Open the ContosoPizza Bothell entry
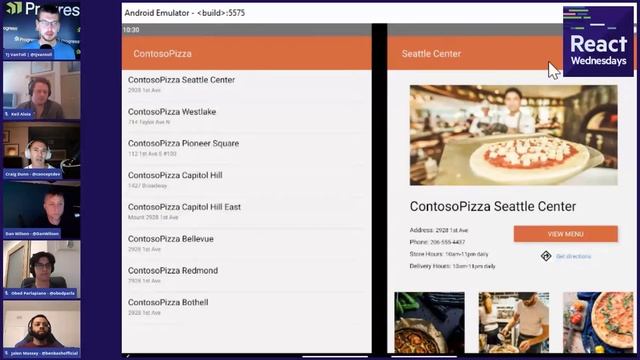This screenshot has height=360, width=640. 247,307
